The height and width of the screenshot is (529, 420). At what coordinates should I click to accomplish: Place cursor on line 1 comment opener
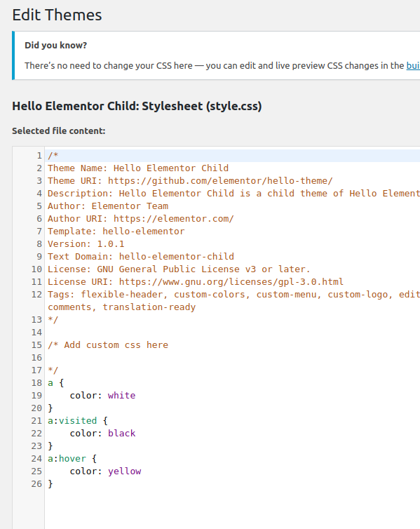tap(53, 156)
